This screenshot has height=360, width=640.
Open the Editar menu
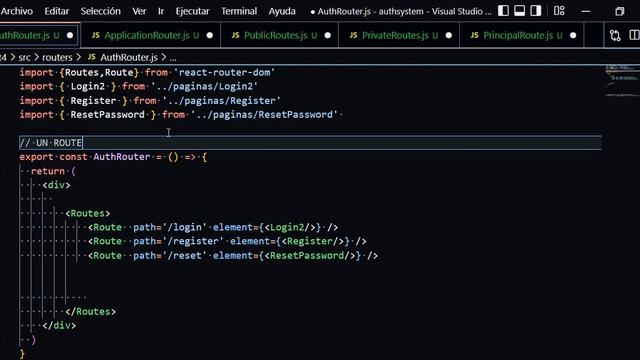coord(57,11)
